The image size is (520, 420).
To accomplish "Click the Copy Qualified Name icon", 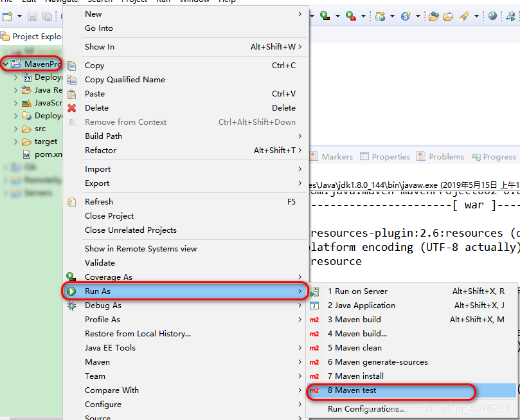I will tap(71, 80).
